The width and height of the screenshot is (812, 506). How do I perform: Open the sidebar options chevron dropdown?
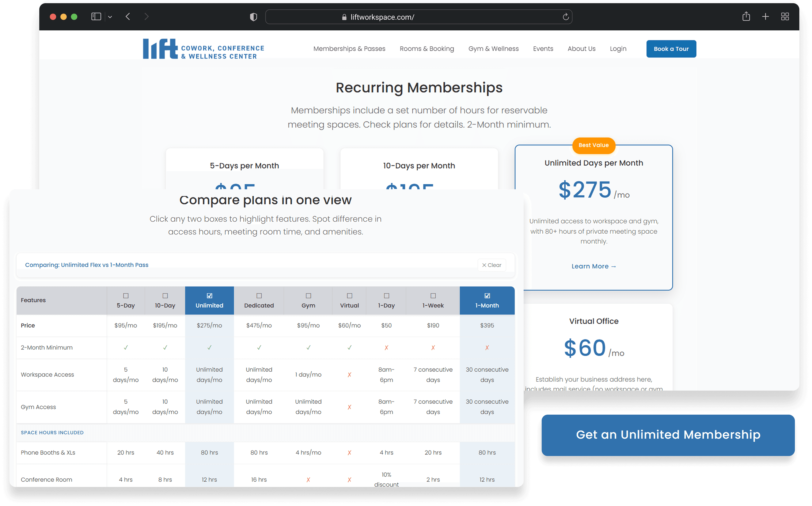[x=110, y=17]
